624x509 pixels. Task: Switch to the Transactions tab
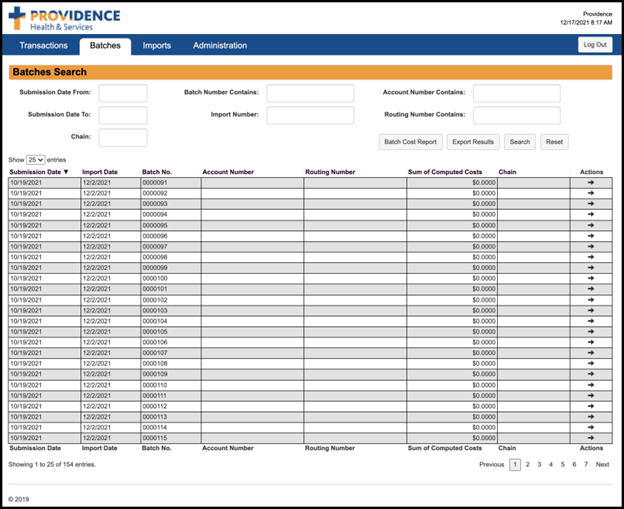pyautogui.click(x=43, y=45)
